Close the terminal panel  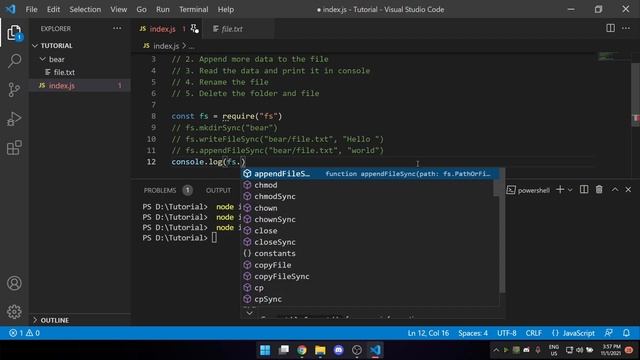coord(628,189)
